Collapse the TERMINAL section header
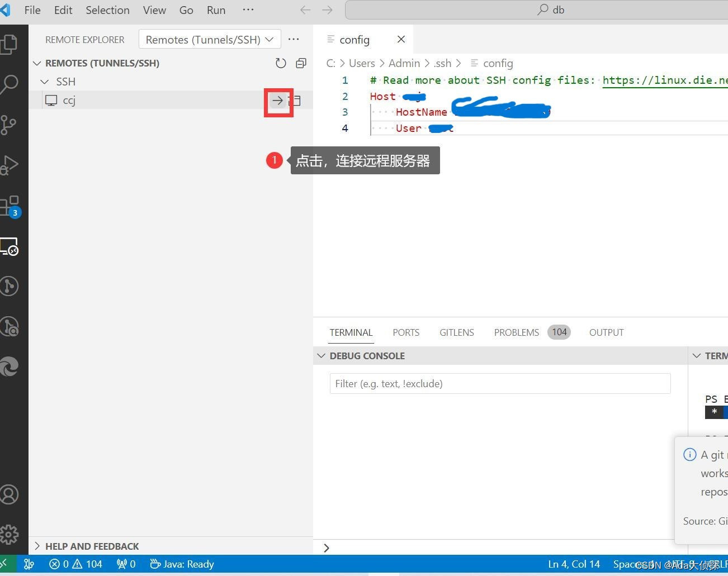The height and width of the screenshot is (576, 728). [x=697, y=356]
